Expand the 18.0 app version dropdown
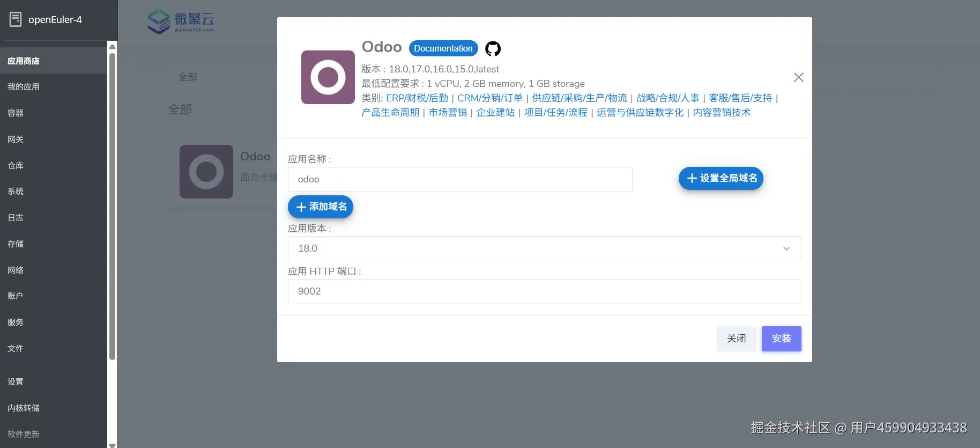 coord(544,248)
